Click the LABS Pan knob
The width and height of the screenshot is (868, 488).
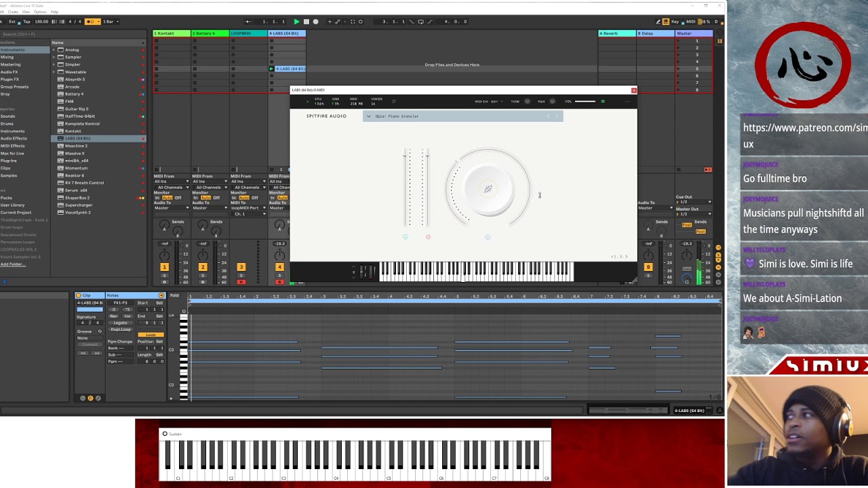552,102
